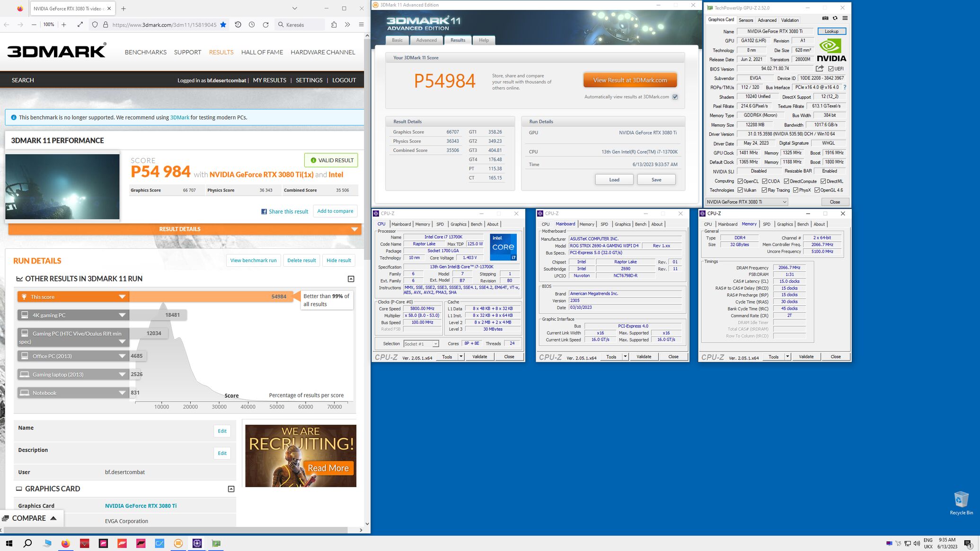
Task: Expand the 4K gaming PC dropdown
Action: tap(122, 315)
